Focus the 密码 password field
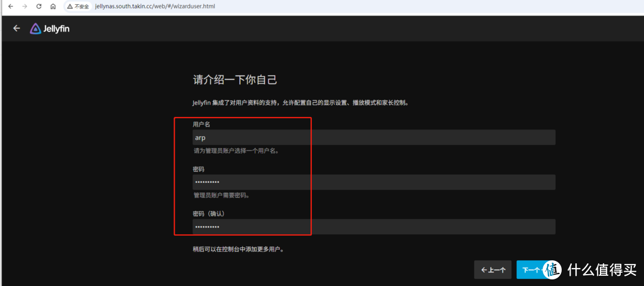The width and height of the screenshot is (644, 286). [374, 182]
